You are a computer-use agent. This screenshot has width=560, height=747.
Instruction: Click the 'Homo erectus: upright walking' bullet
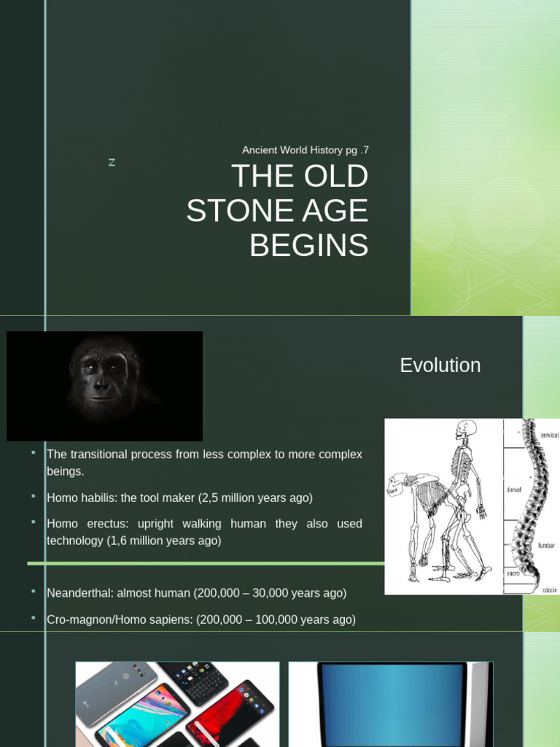pyautogui.click(x=204, y=532)
